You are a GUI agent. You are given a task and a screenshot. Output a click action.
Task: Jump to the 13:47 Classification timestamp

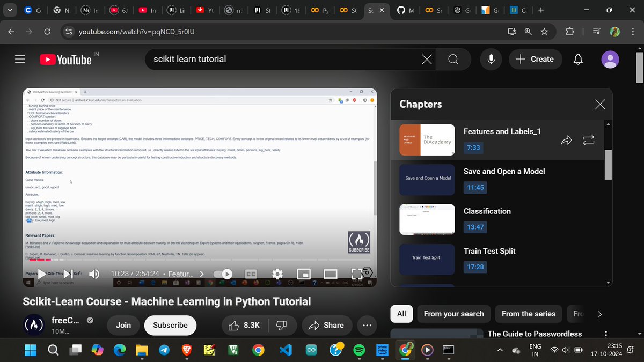coord(475,227)
